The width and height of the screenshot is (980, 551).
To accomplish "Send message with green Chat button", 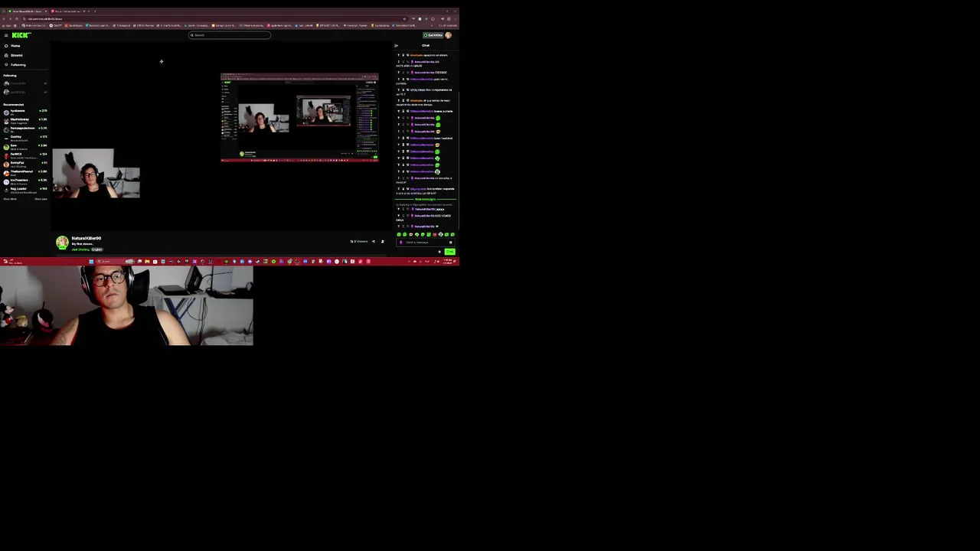I will coord(449,252).
